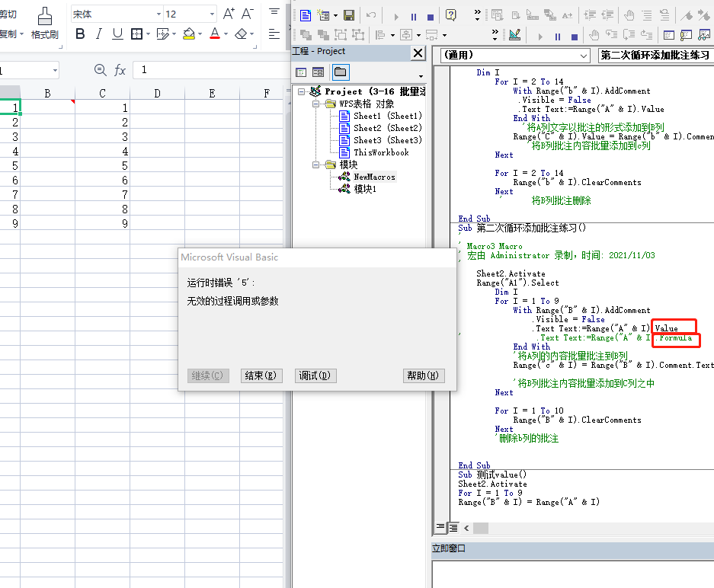The width and height of the screenshot is (714, 588).
Task: Click the Insert UserForm icon
Action: pos(323,15)
